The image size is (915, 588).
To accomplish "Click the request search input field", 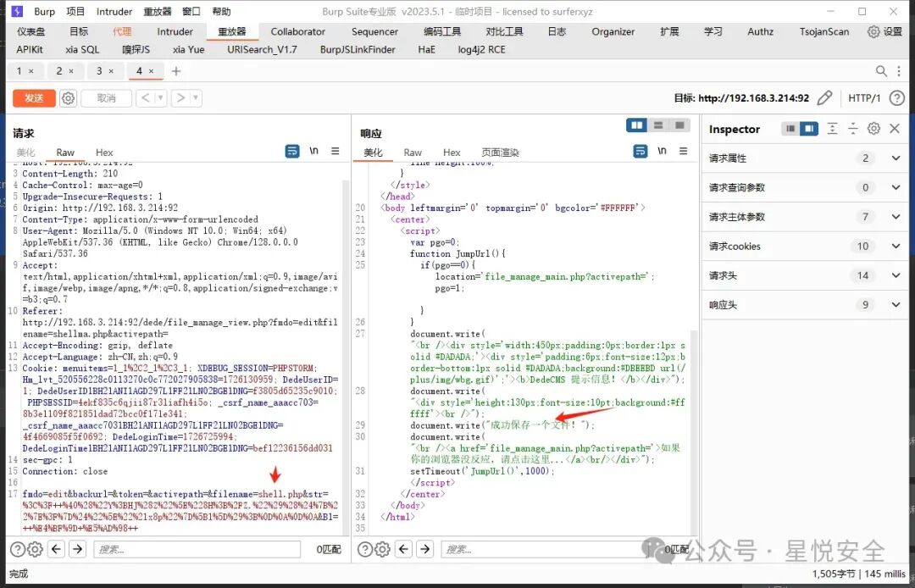I will tap(197, 549).
